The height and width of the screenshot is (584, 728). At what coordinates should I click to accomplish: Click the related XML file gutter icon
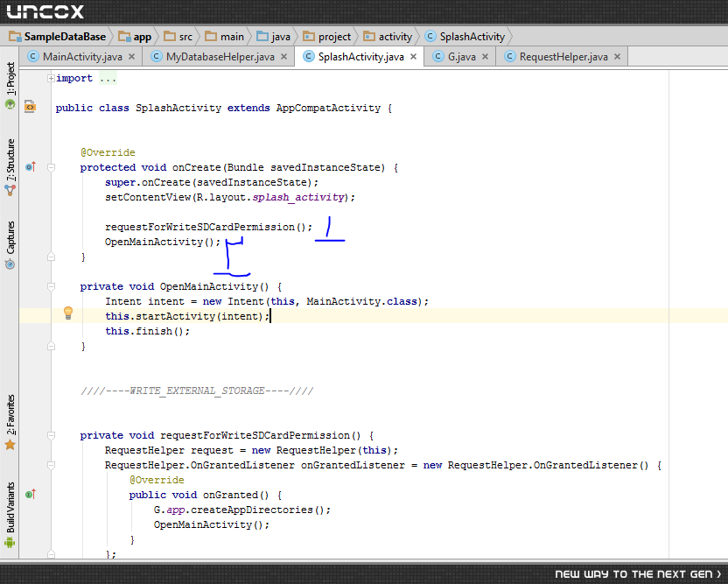(x=30, y=107)
